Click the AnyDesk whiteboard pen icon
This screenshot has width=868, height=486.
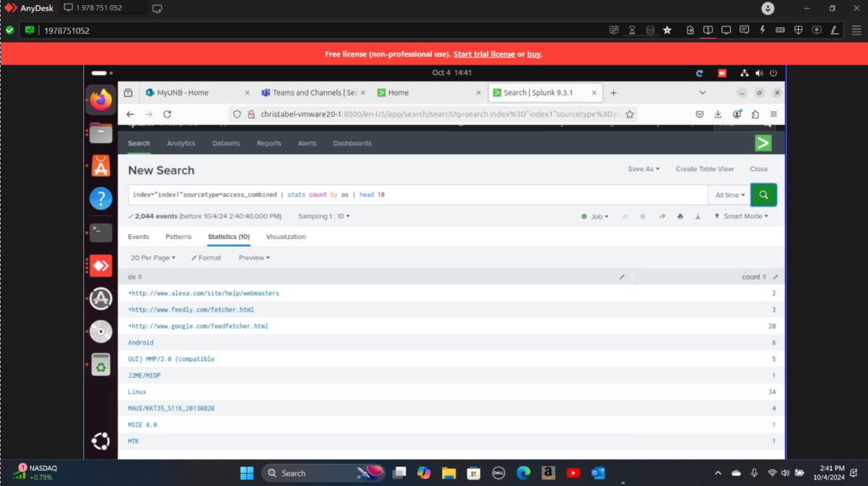click(x=834, y=30)
